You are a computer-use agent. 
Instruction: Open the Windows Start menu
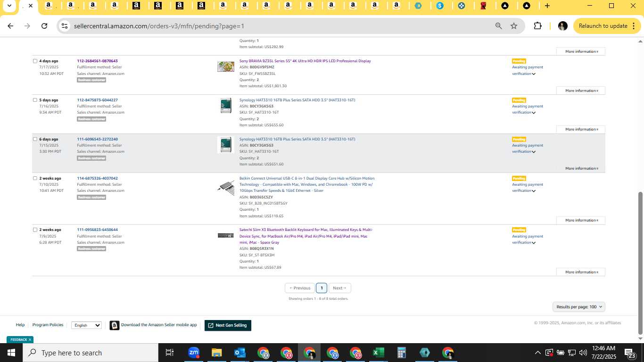11,353
